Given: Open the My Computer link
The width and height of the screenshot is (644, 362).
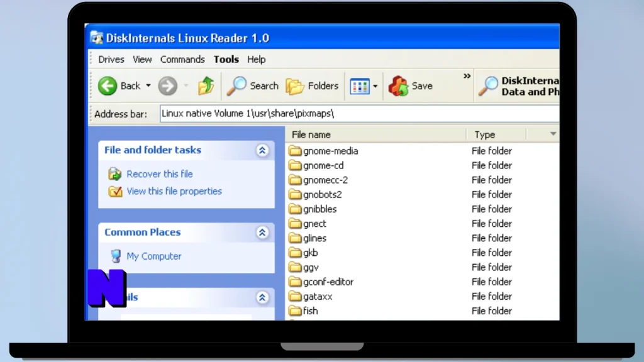Looking at the screenshot, I should point(154,256).
